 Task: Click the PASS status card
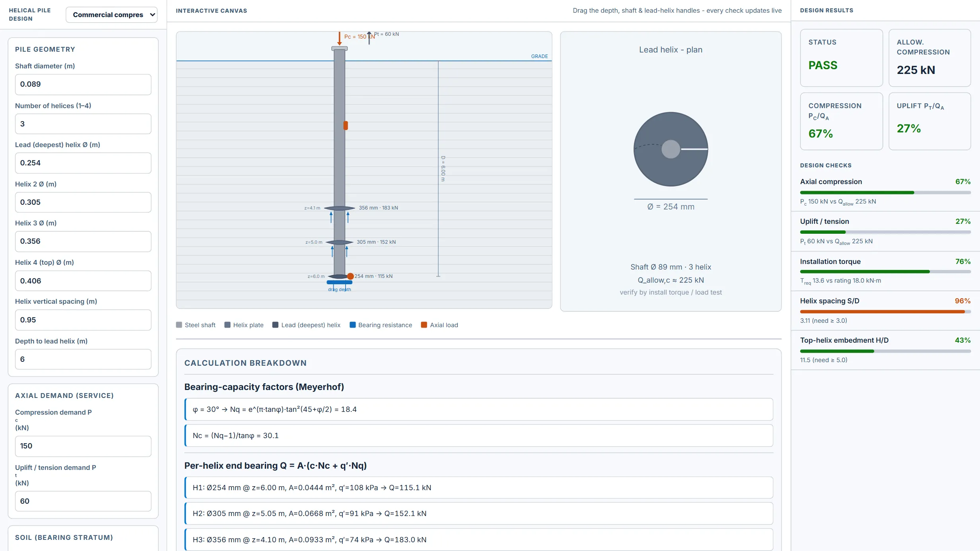842,58
